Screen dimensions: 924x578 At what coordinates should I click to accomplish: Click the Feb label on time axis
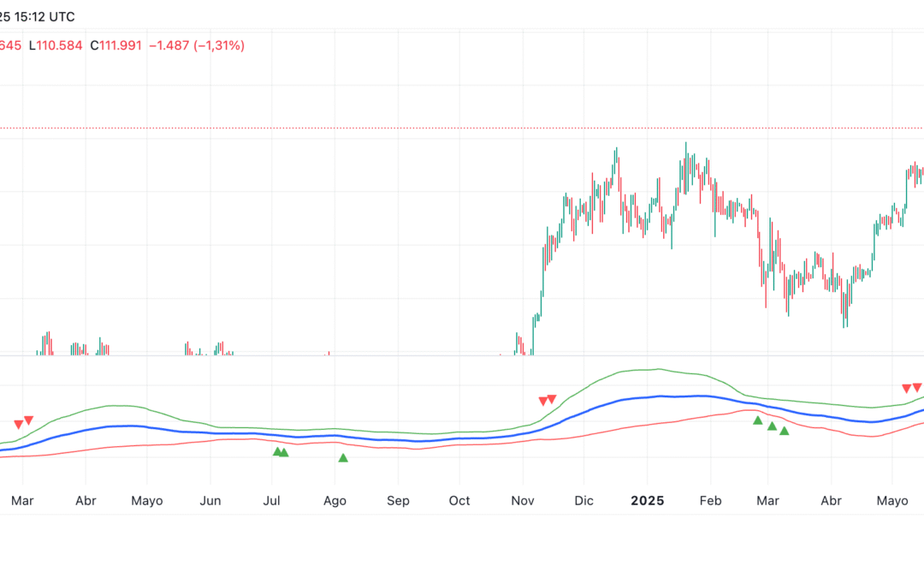click(x=708, y=501)
